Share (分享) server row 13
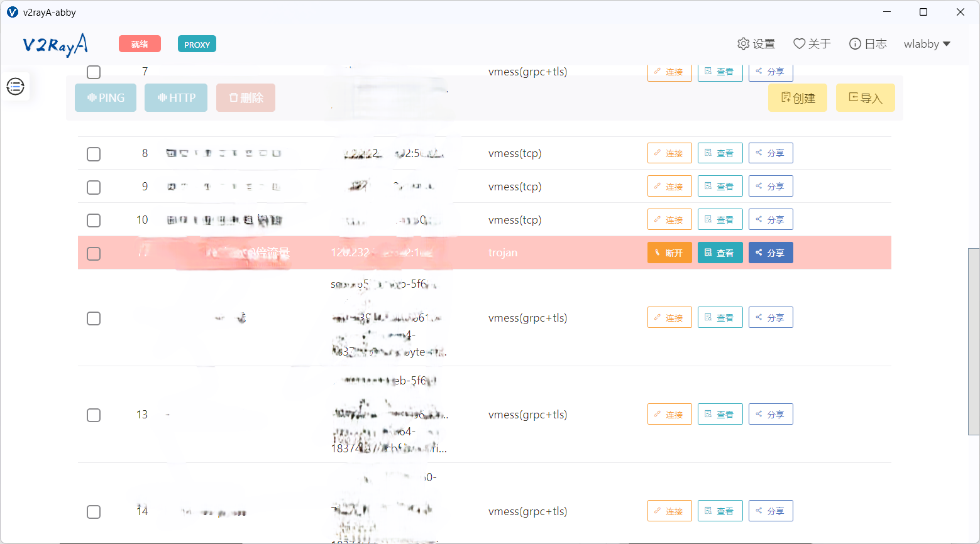 pos(771,414)
